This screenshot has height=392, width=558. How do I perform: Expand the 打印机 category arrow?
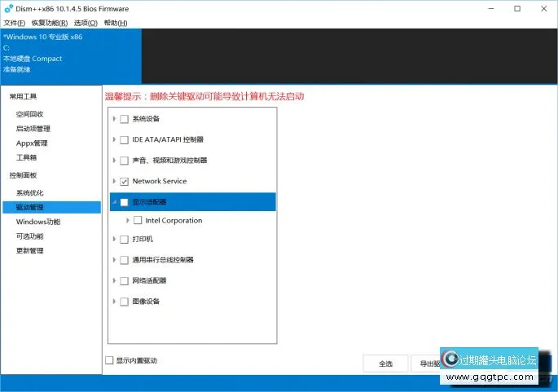[114, 240]
